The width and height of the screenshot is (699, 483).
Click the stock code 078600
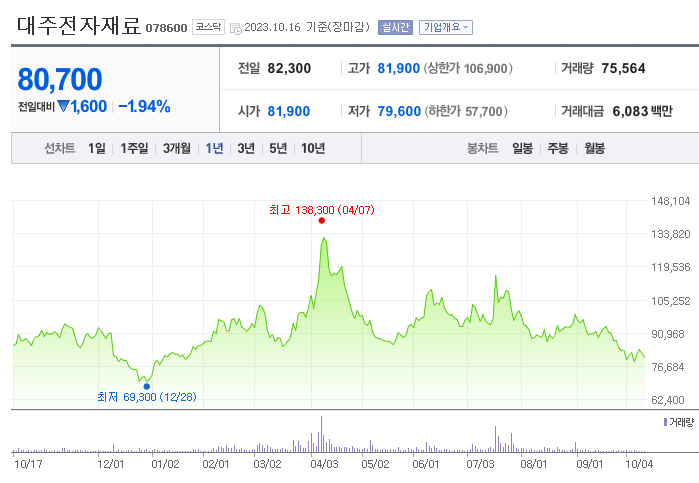(166, 28)
